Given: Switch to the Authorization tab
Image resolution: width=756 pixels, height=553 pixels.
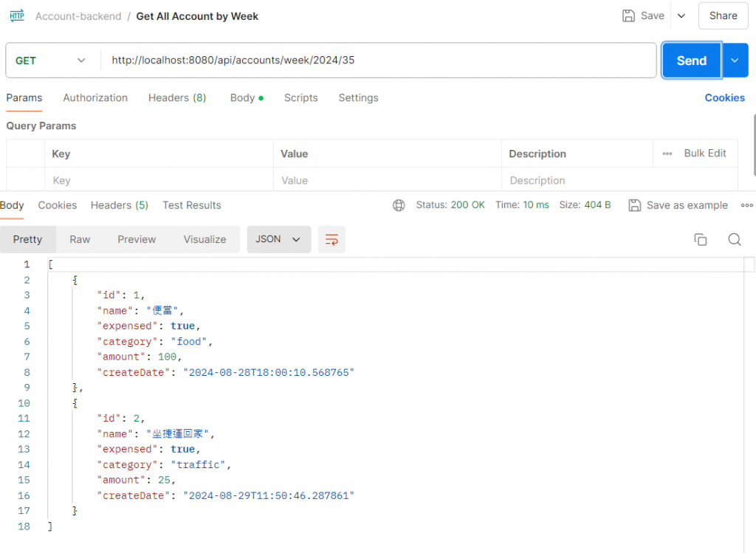Looking at the screenshot, I should point(95,97).
